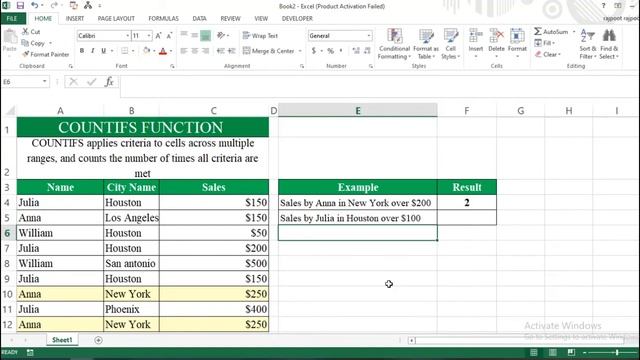Open Cell Styles gallery
This screenshot has height=360, width=640.
(451, 44)
